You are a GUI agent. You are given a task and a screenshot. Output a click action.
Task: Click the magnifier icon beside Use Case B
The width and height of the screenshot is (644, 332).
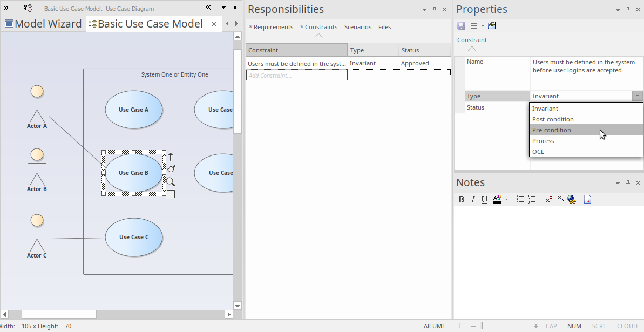click(x=170, y=182)
